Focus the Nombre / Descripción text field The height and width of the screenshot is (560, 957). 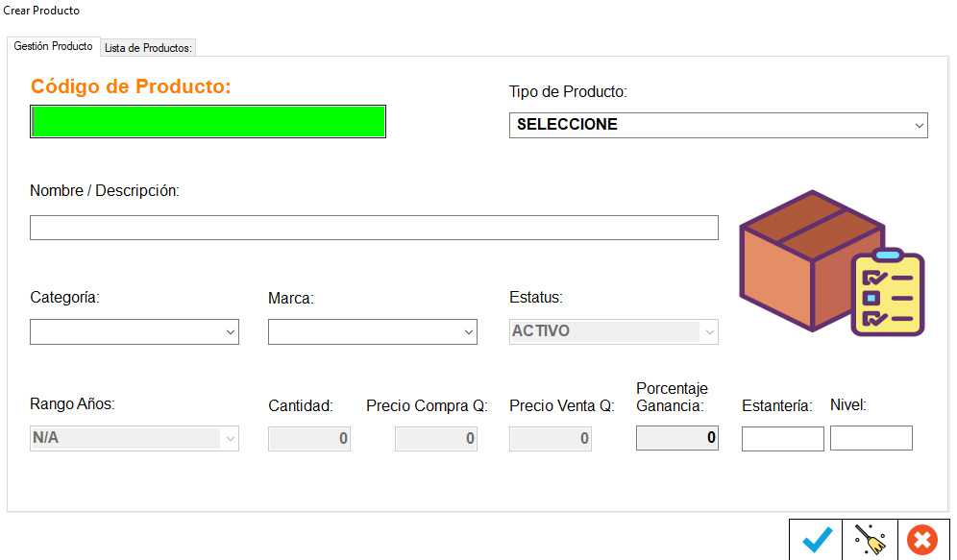pos(374,228)
